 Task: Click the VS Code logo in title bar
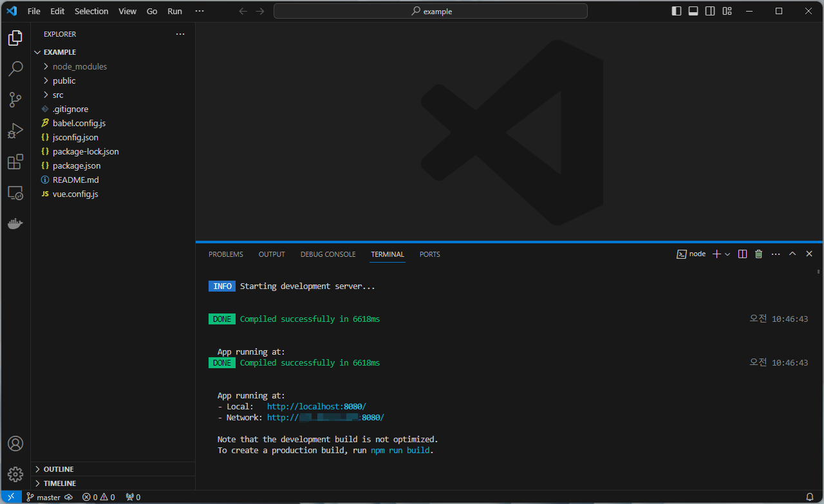[x=12, y=11]
